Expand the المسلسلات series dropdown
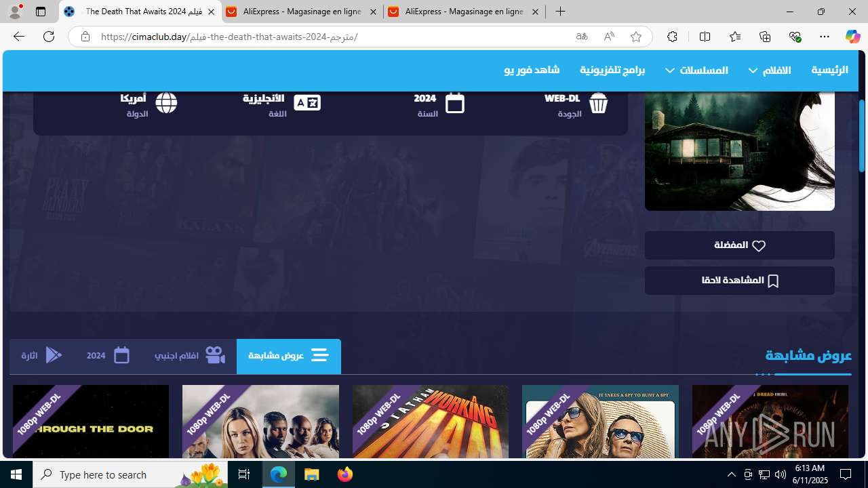The image size is (868, 488). pyautogui.click(x=696, y=70)
